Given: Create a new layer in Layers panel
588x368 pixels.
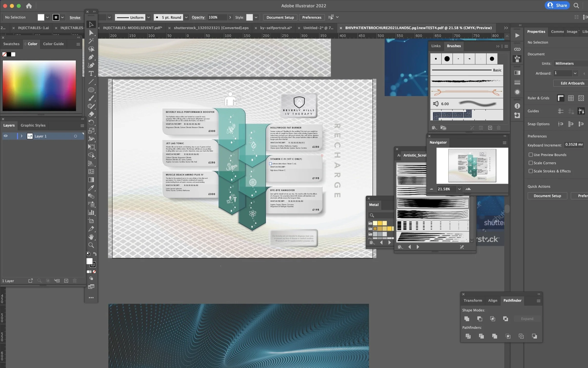Looking at the screenshot, I should [x=66, y=281].
